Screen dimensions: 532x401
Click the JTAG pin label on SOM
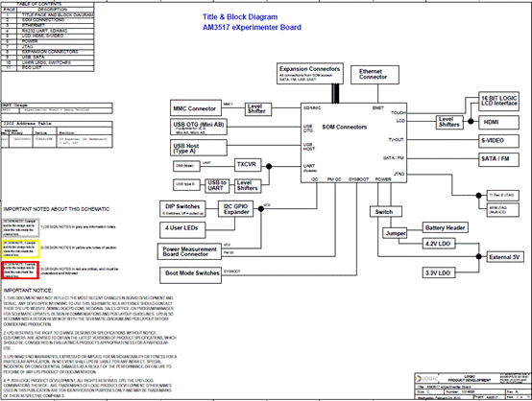click(x=399, y=174)
